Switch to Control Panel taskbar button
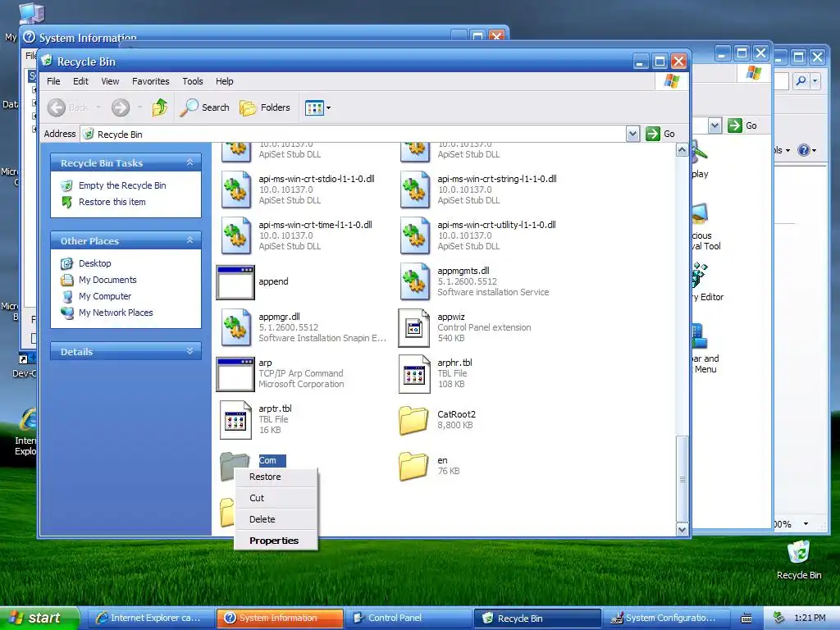The height and width of the screenshot is (630, 840). coord(409,619)
